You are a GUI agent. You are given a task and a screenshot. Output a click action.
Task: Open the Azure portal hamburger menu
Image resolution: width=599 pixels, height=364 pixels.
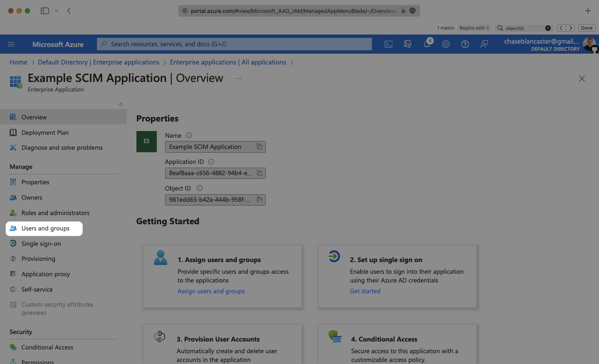click(x=11, y=44)
